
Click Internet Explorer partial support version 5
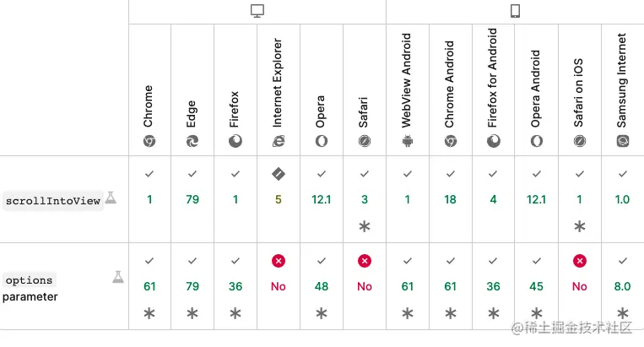[x=279, y=200]
